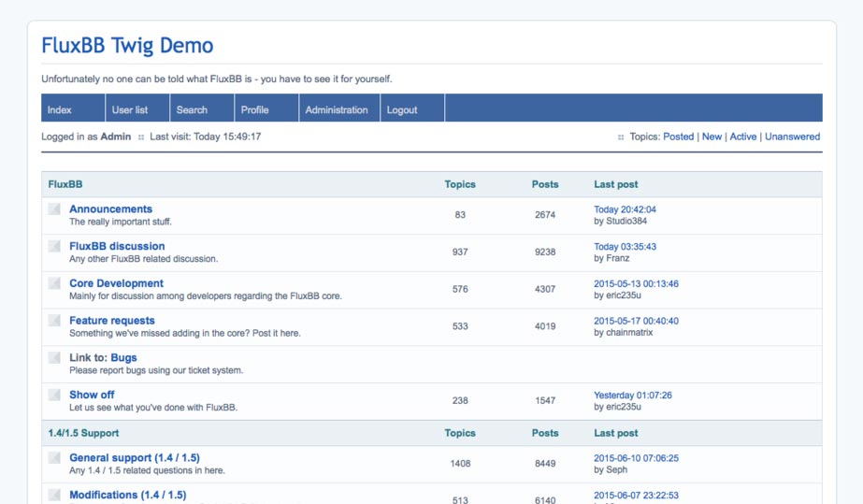Click the Core Development topic count 576

tap(460, 289)
